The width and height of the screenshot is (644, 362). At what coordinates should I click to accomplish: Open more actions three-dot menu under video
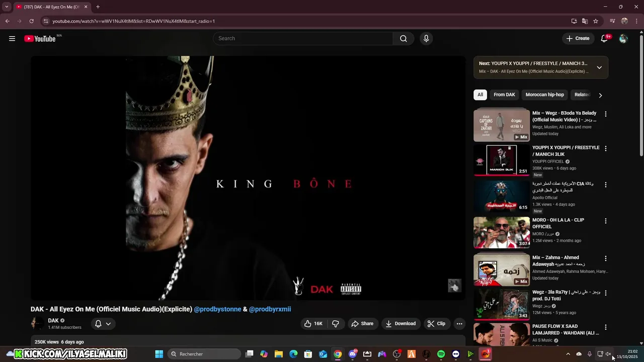459,324
